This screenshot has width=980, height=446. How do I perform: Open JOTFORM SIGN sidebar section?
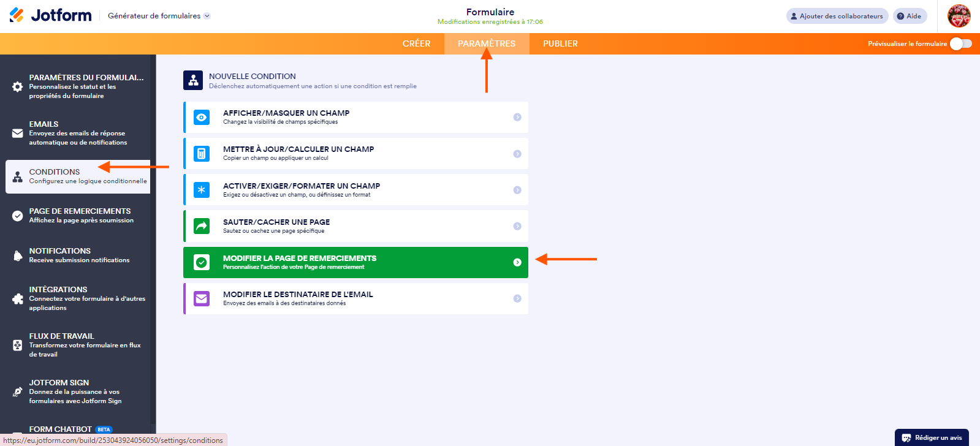click(78, 391)
